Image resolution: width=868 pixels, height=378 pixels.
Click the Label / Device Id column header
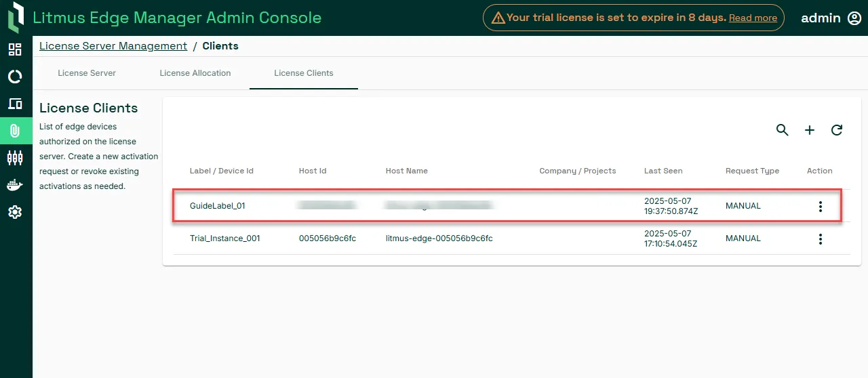222,171
